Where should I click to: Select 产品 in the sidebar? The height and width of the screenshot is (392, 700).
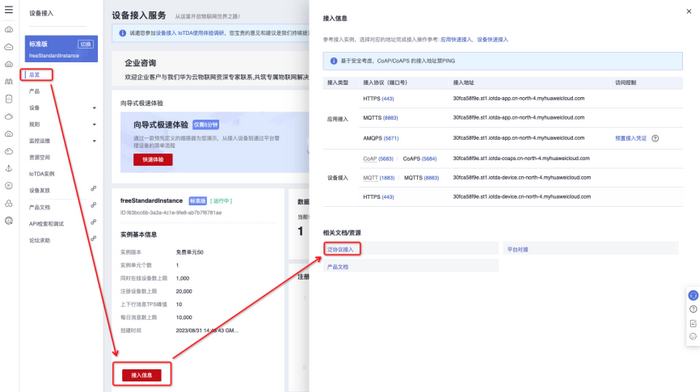34,91
